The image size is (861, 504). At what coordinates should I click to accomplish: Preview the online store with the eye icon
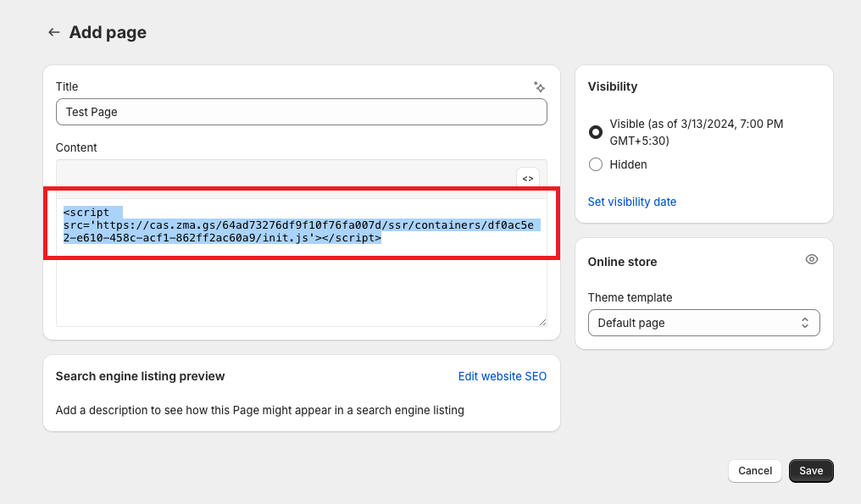[x=812, y=259]
